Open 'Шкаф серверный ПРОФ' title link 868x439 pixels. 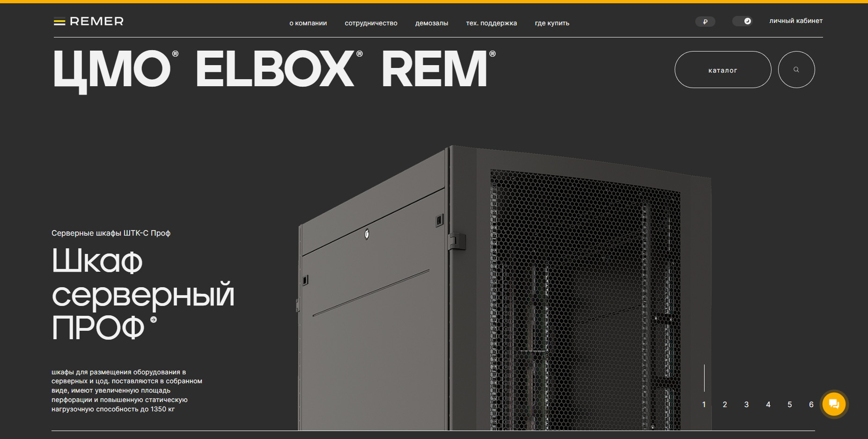pos(143,294)
